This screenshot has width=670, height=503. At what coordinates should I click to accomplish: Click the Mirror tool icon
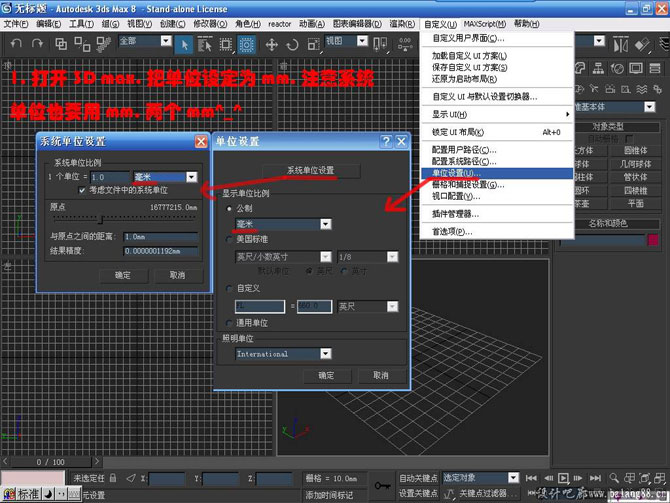pos(620,44)
